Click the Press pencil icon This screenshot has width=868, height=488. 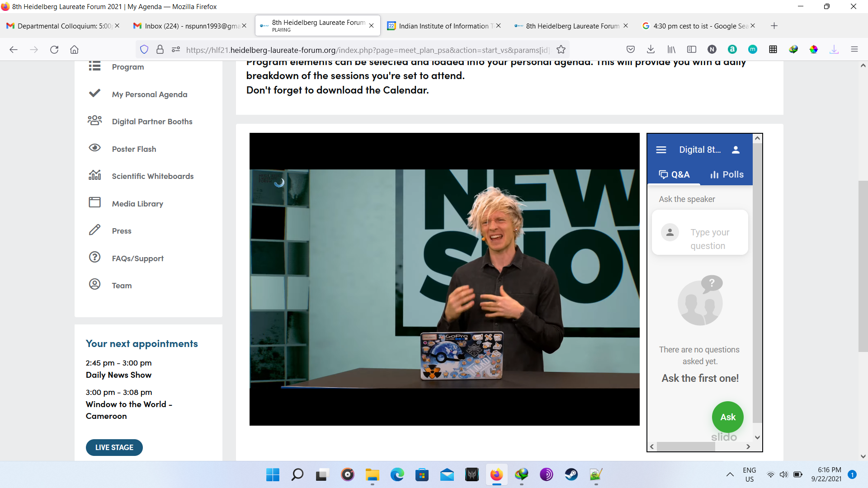click(94, 230)
